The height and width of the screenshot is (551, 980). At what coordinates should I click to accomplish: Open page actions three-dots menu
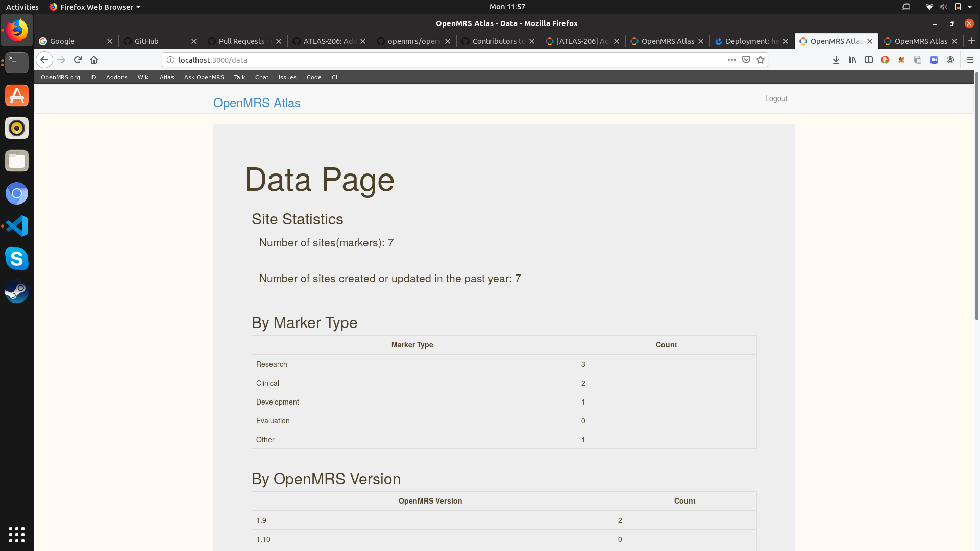[x=731, y=60]
